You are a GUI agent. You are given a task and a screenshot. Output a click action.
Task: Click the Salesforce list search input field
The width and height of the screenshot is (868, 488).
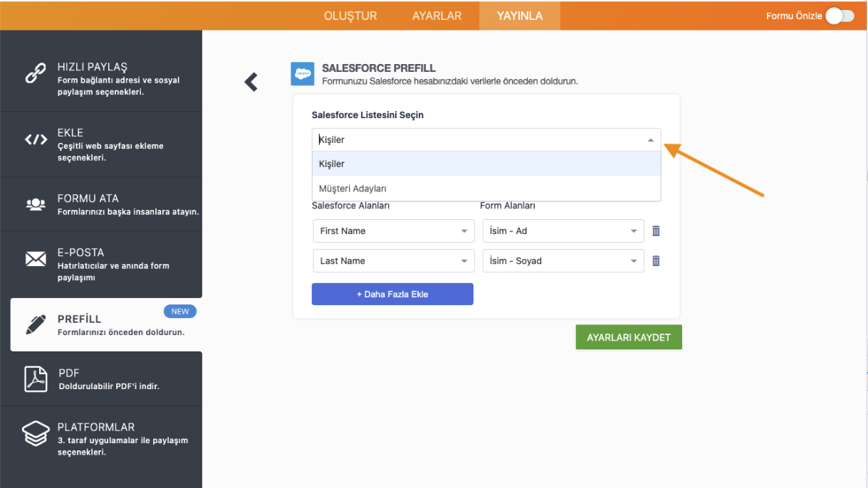click(x=477, y=140)
